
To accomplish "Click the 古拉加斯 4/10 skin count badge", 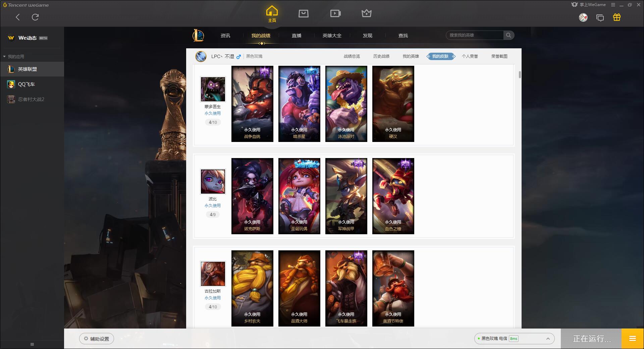I will coord(213,307).
